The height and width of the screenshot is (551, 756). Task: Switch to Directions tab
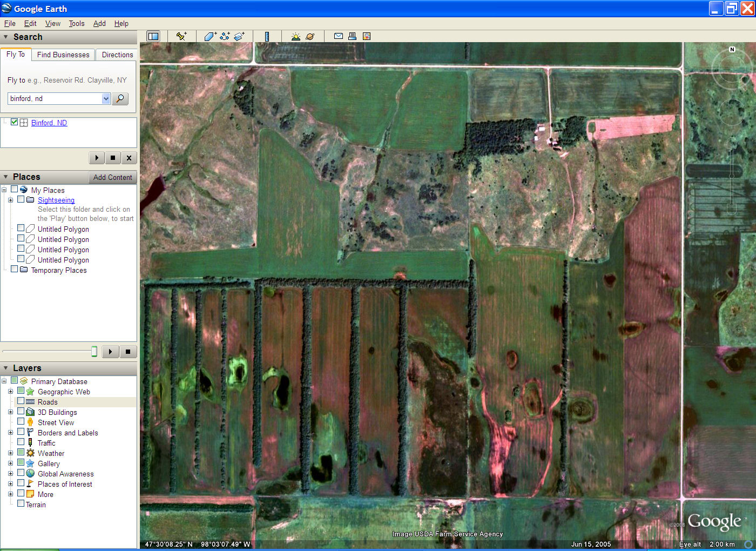[117, 55]
